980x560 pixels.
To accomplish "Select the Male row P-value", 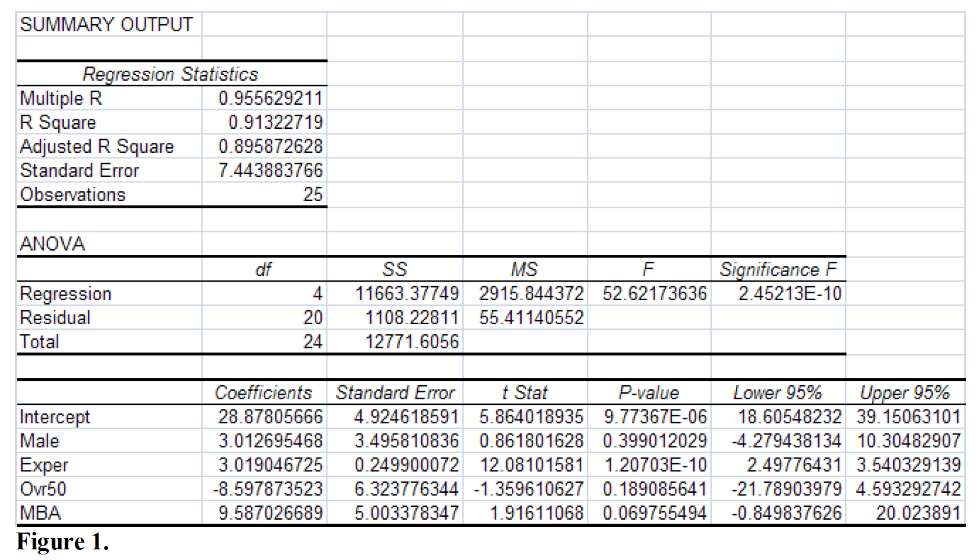I will pos(655,441).
